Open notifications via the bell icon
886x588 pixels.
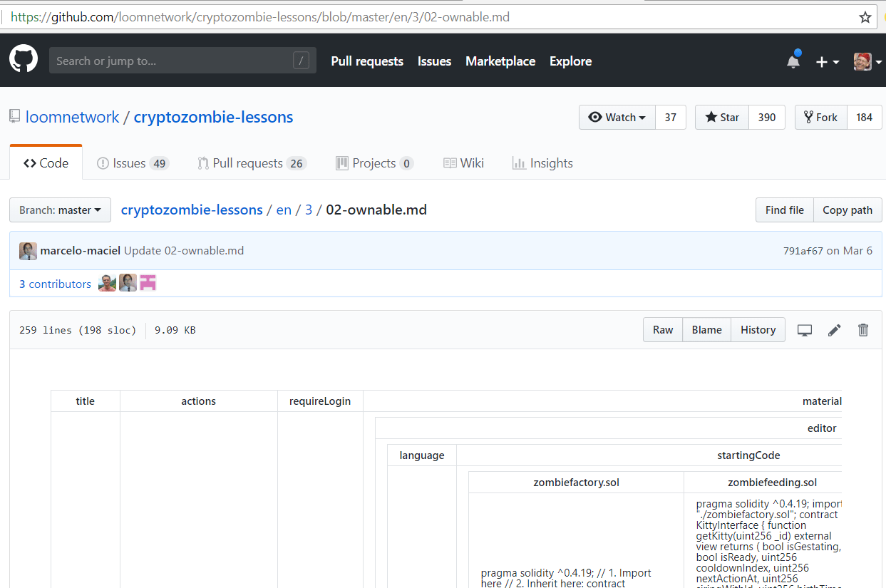(793, 61)
